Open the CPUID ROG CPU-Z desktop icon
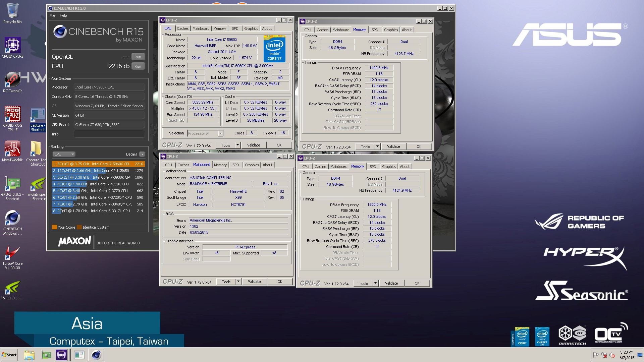644x362 pixels. coord(12,119)
